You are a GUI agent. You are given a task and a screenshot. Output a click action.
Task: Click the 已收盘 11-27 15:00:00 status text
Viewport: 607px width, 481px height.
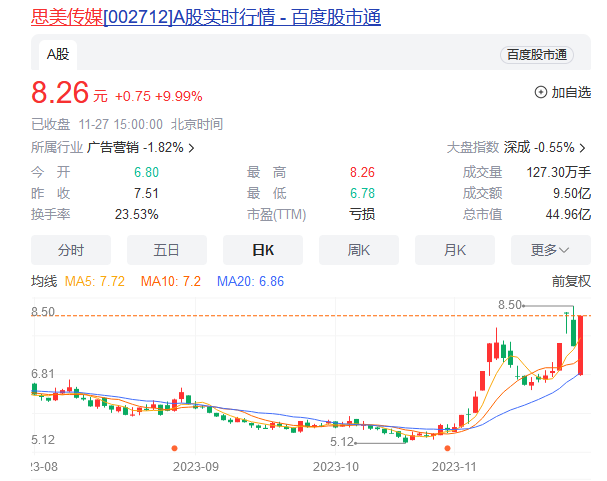(x=97, y=125)
